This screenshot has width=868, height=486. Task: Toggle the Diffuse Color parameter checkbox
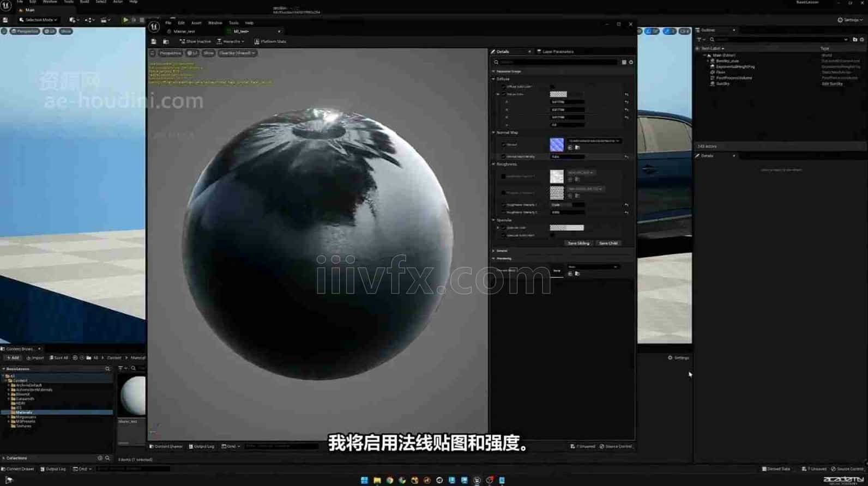click(503, 94)
